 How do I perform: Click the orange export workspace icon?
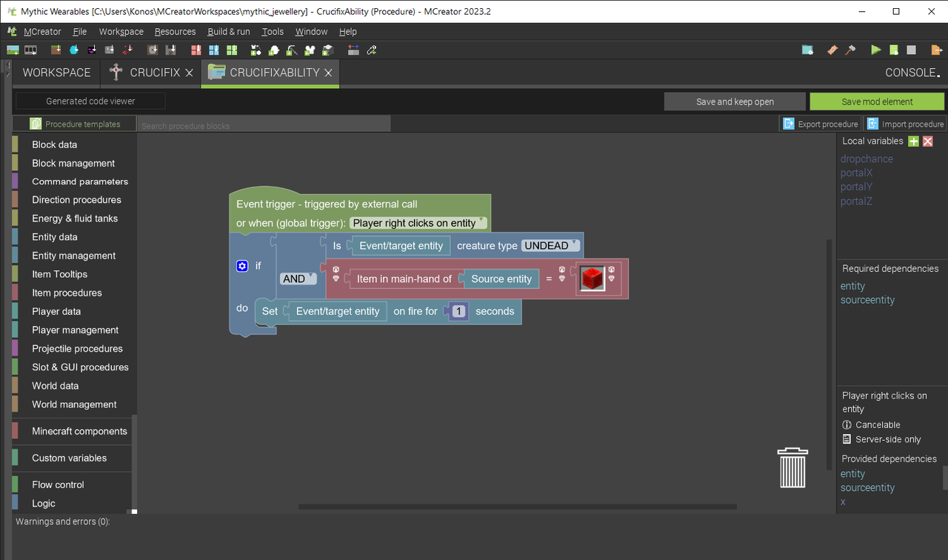pos(937,50)
